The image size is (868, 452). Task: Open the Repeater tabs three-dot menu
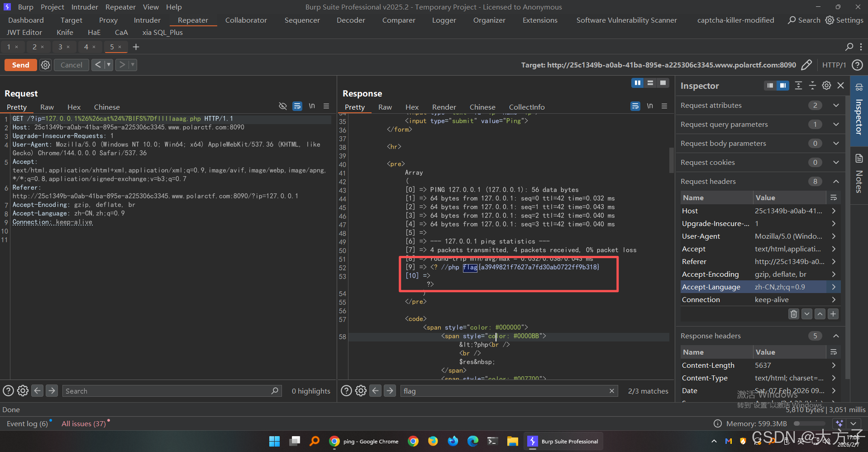[861, 47]
